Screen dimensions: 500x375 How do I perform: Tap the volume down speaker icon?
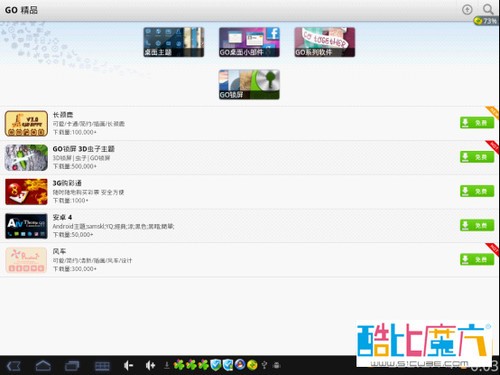coord(129,366)
